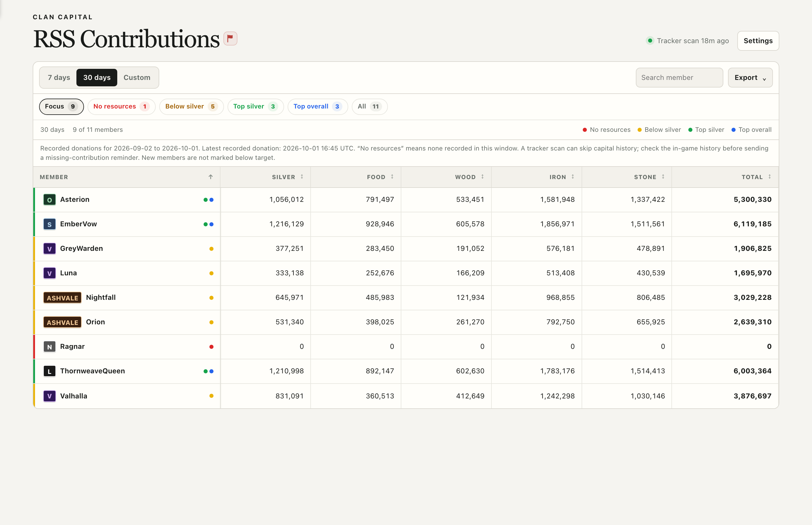Open the Export dropdown
Viewport: 812px width, 525px height.
coord(750,77)
